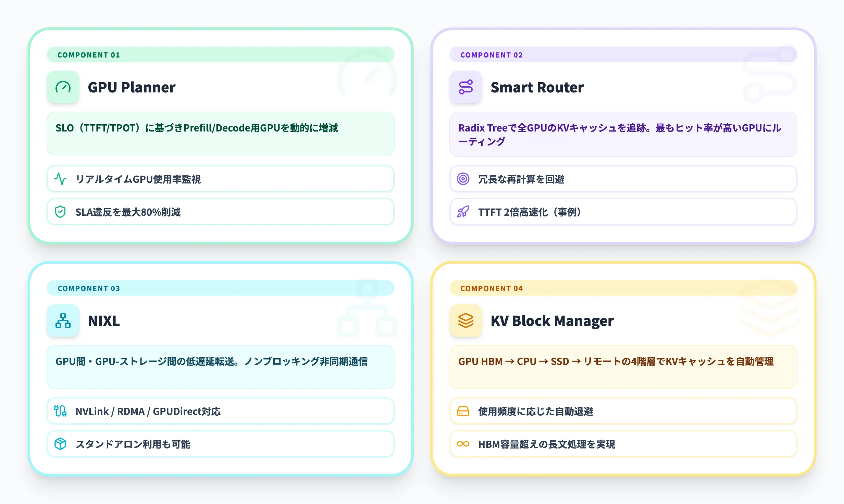Click the target icon beside 冗長な再計算を回避
The width and height of the screenshot is (844, 504).
coord(463,179)
